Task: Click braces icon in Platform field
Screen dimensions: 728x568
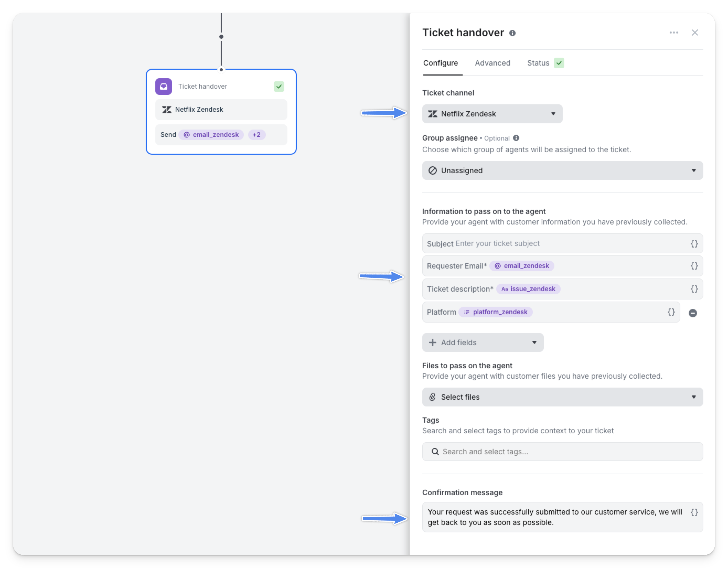Action: coord(671,312)
